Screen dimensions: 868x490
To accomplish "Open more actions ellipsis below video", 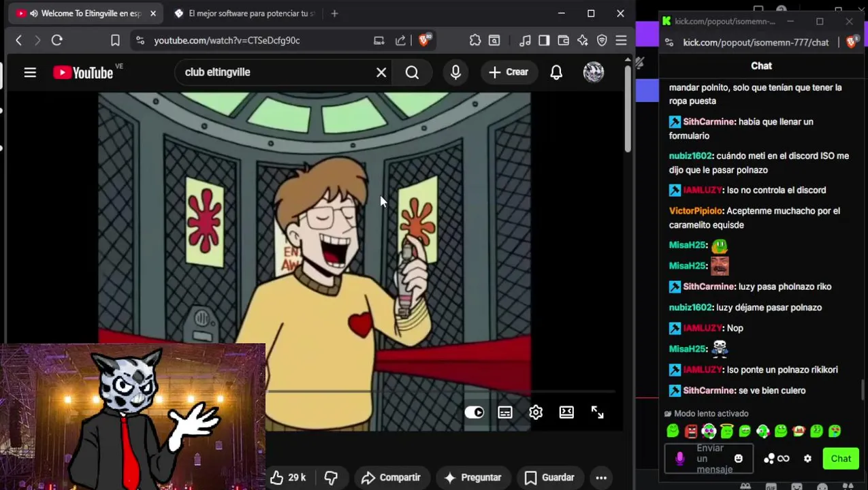I will pos(601,478).
